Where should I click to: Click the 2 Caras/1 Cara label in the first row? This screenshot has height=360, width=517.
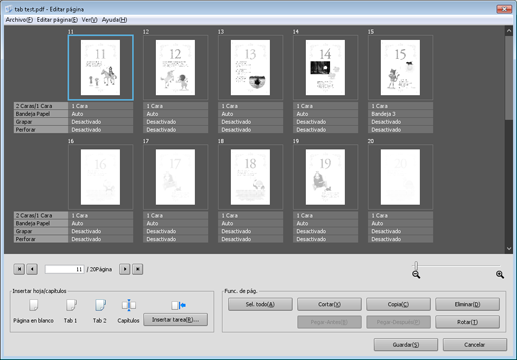[x=41, y=106]
